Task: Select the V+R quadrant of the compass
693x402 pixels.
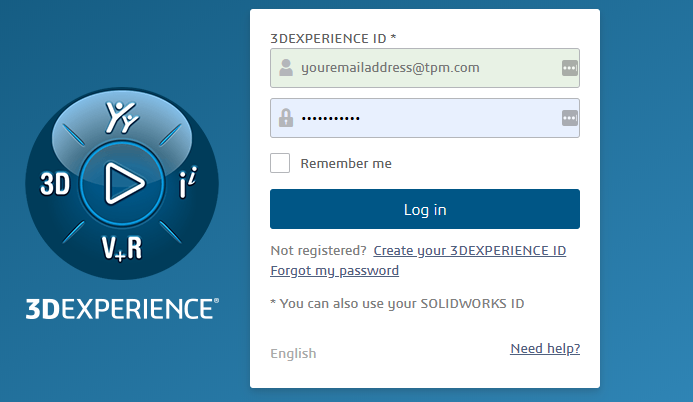Action: tap(122, 248)
